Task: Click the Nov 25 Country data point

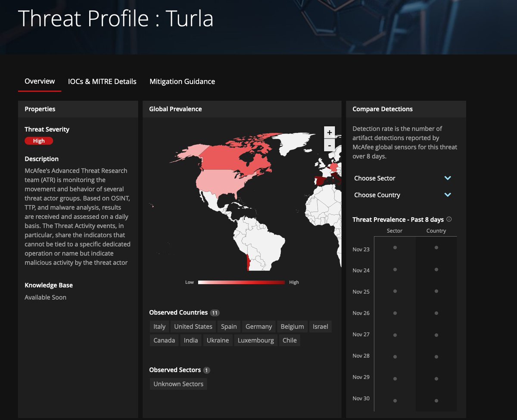Action: tap(436, 291)
